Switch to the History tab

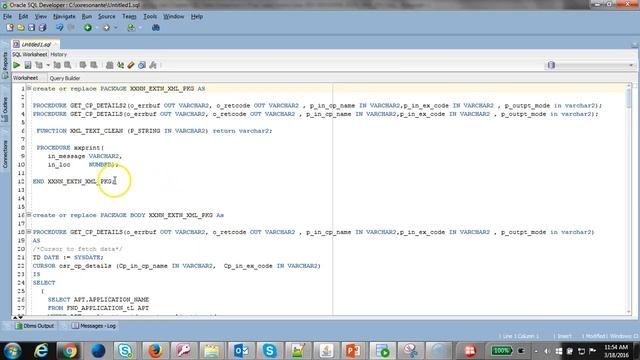point(58,54)
